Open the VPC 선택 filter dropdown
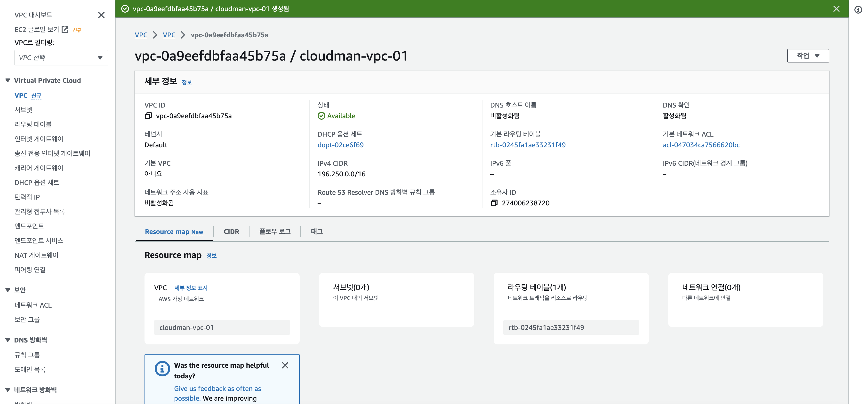 [x=61, y=58]
